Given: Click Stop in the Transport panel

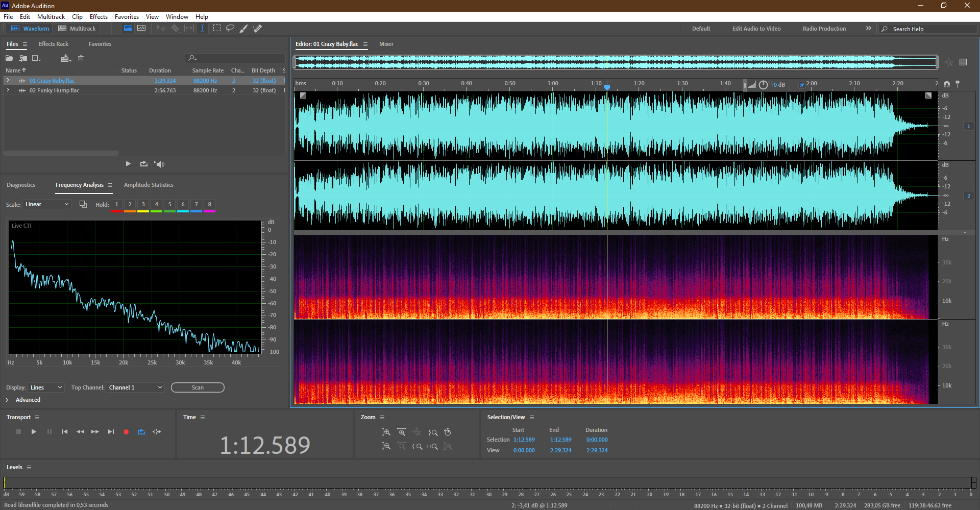Looking at the screenshot, I should pos(18,432).
